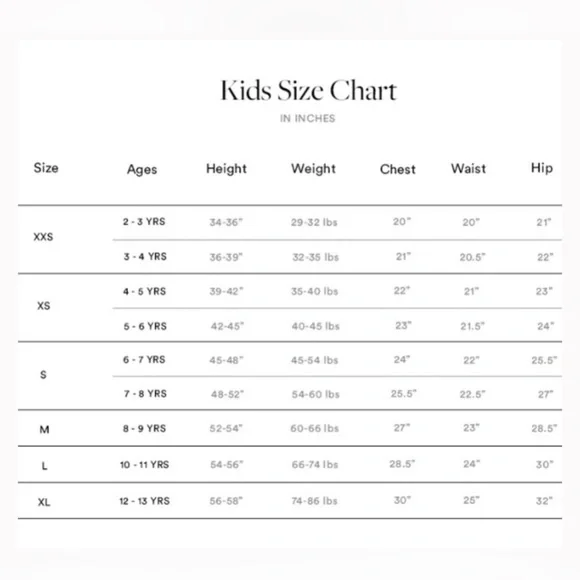The image size is (580, 580).
Task: Select the XS size label
Action: pyautogui.click(x=44, y=306)
